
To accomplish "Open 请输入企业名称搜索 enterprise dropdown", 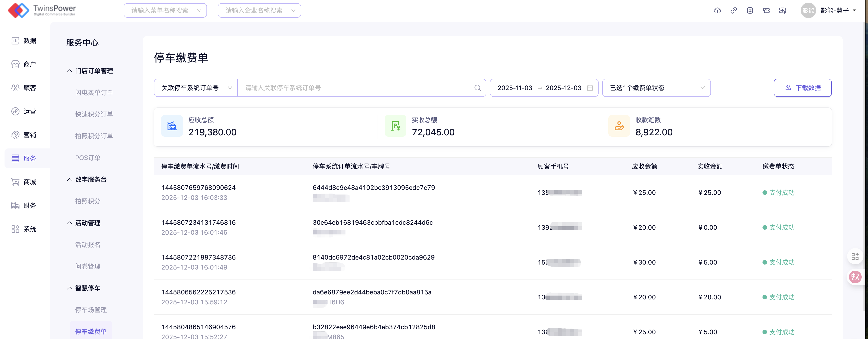I will [x=259, y=10].
